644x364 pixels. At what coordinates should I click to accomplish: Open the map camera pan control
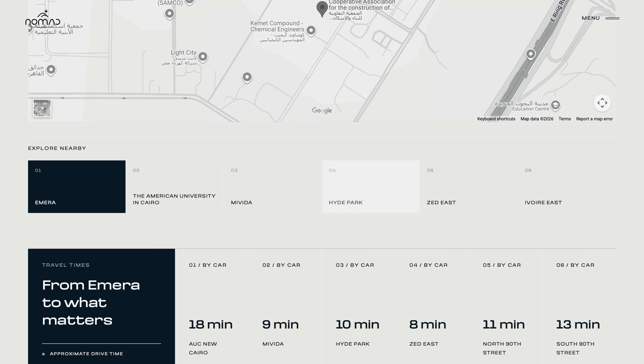click(602, 103)
